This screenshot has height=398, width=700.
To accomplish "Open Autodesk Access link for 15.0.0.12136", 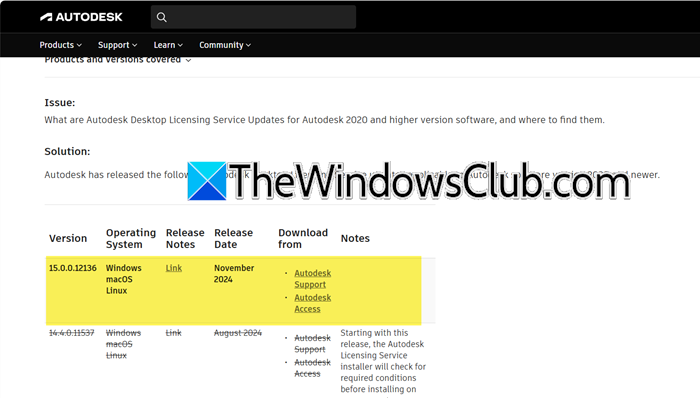I will click(312, 303).
